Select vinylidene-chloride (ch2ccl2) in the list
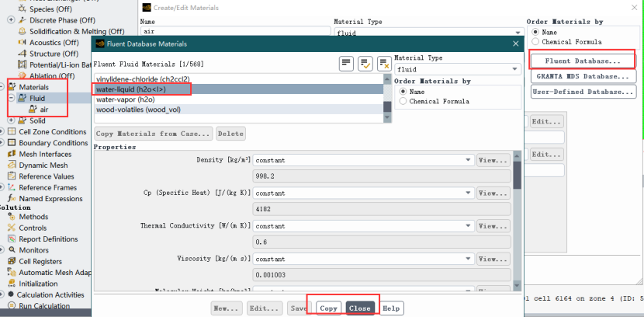Image resolution: width=644 pixels, height=317 pixels. coord(239,79)
